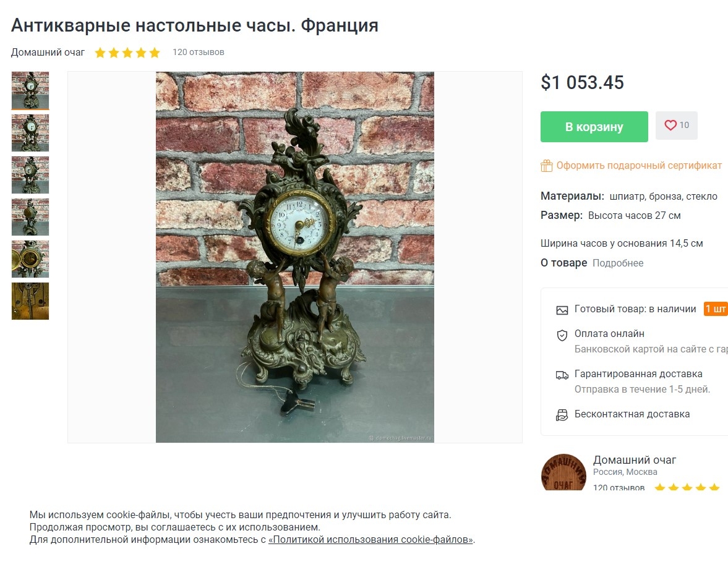Click the Домашний очаг shop avatar logo
728x567 pixels.
point(563,472)
